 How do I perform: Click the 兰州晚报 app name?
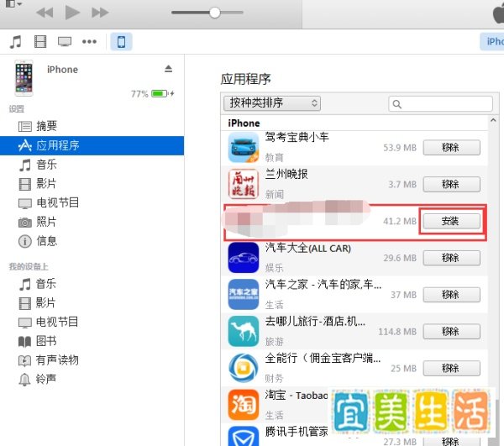click(286, 174)
